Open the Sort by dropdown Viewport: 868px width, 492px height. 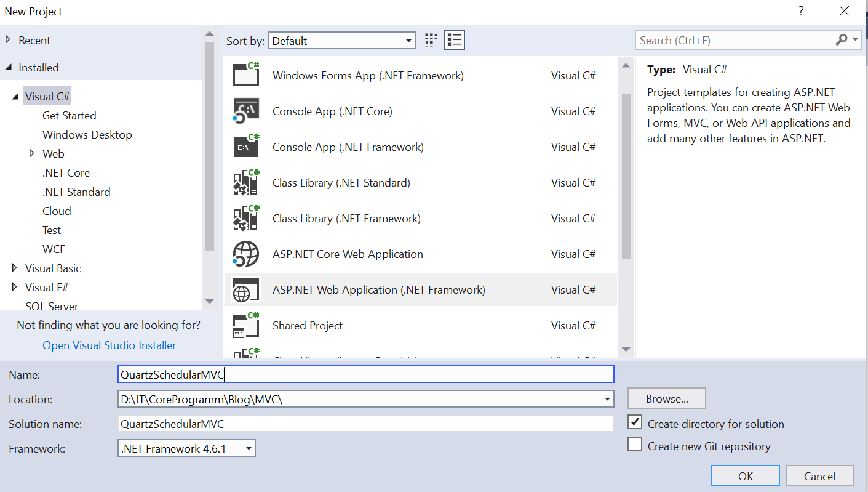(x=410, y=39)
